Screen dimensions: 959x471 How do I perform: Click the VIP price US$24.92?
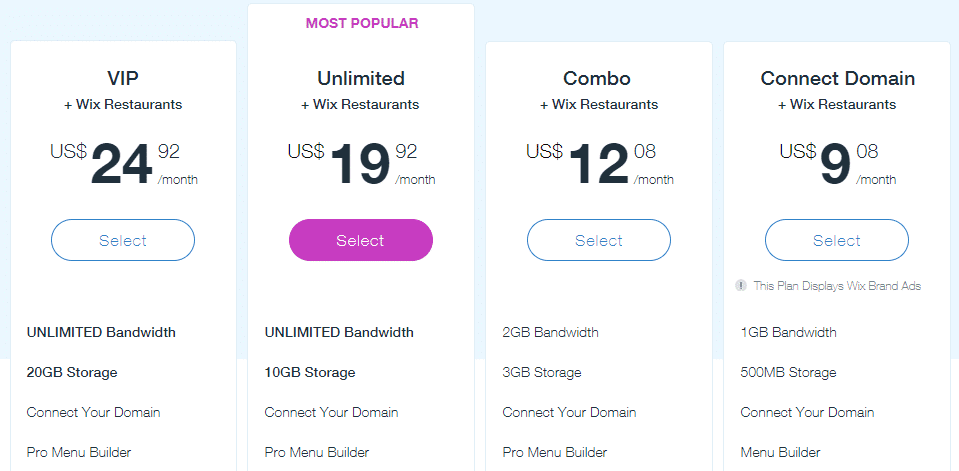123,163
